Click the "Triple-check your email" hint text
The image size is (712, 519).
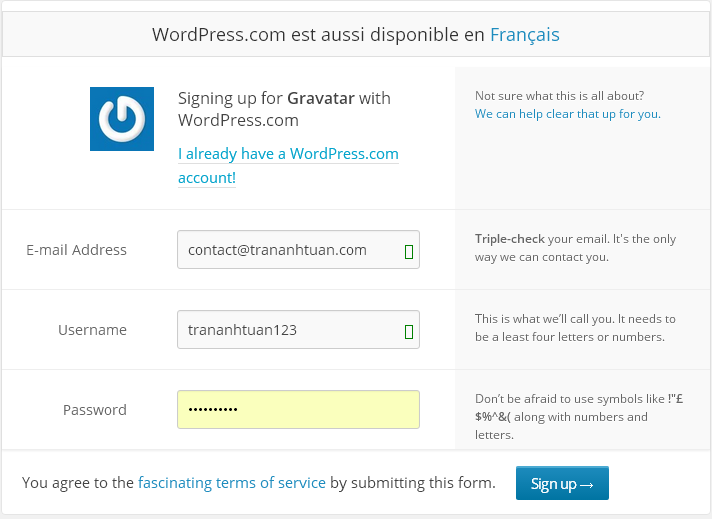pos(575,248)
